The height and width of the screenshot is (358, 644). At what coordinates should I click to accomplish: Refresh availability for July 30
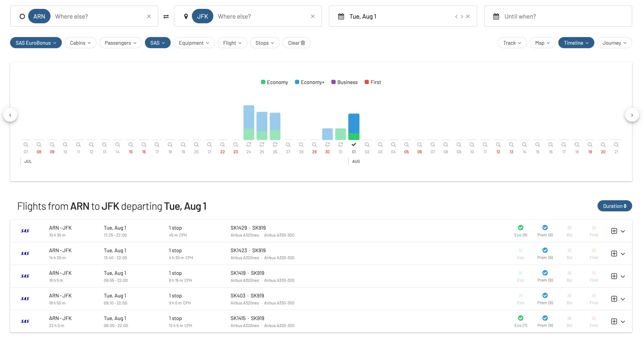point(328,144)
